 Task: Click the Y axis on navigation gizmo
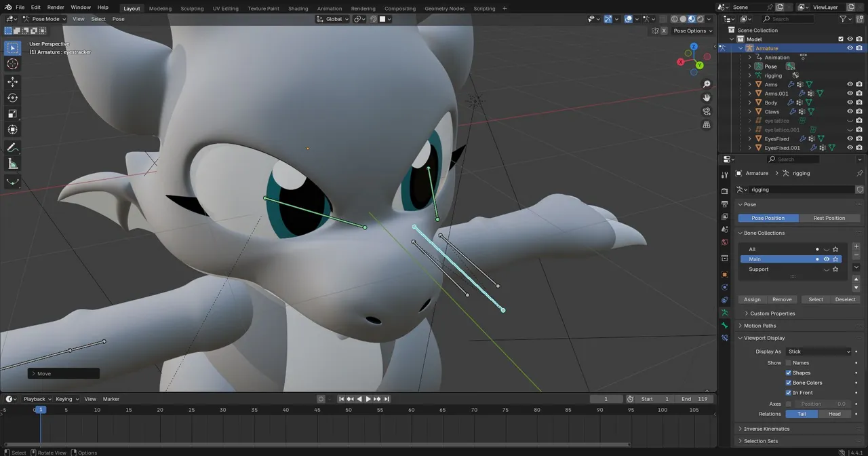tap(699, 65)
